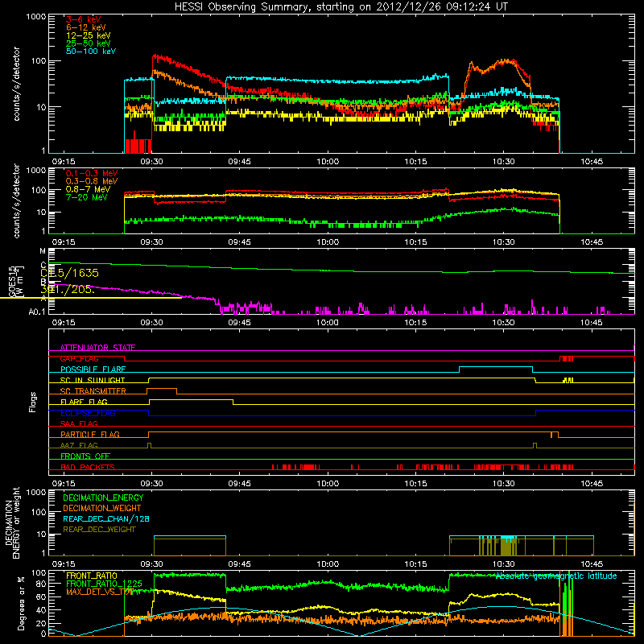
Task: Click the Degrees or % axis title
Action: (22, 603)
